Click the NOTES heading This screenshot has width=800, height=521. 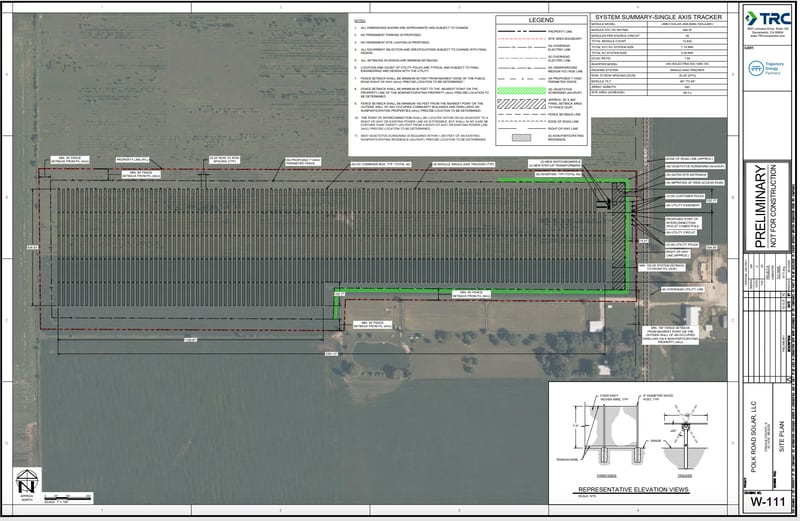tap(360, 21)
